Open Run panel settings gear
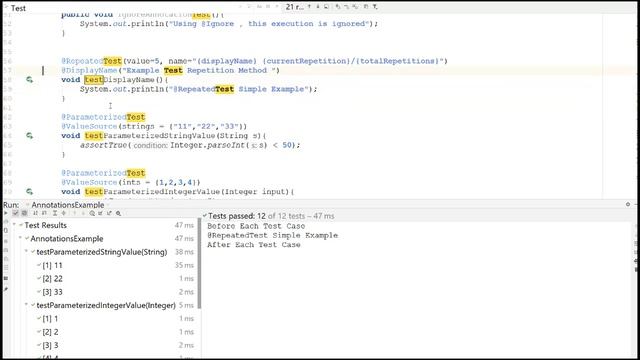 [628, 204]
